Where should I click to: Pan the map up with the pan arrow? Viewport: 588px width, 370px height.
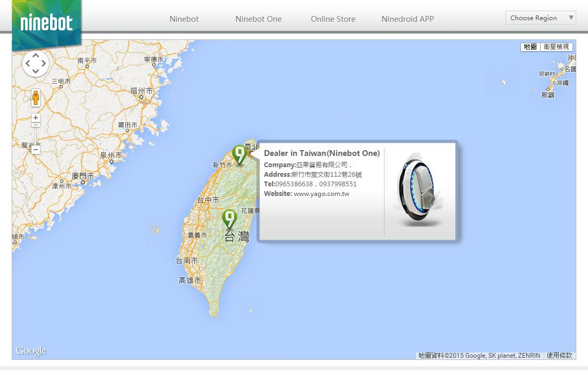(x=36, y=55)
